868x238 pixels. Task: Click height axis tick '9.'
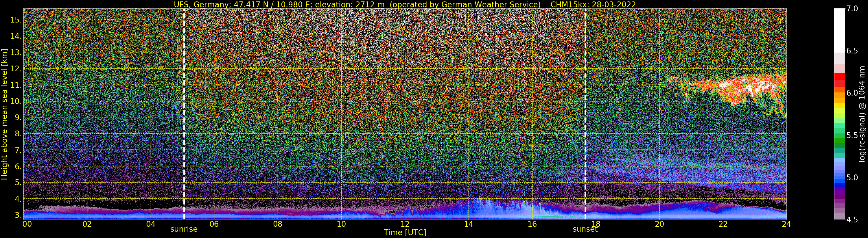[x=18, y=118]
